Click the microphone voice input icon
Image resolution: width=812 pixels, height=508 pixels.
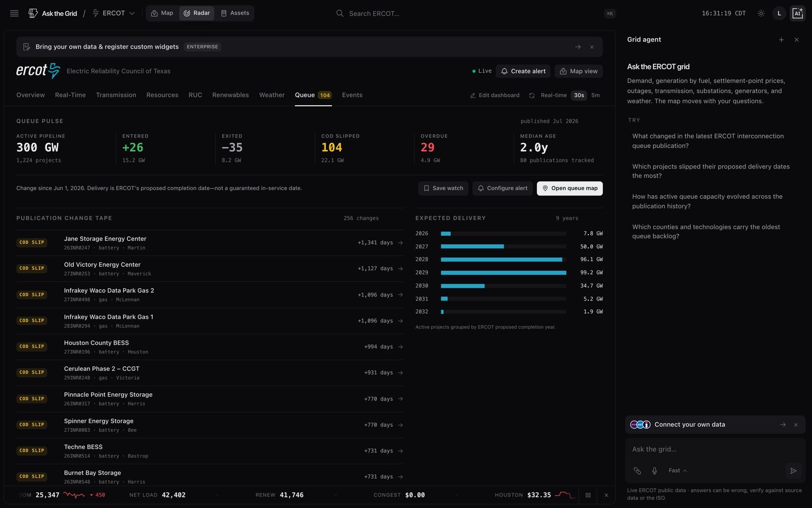655,471
